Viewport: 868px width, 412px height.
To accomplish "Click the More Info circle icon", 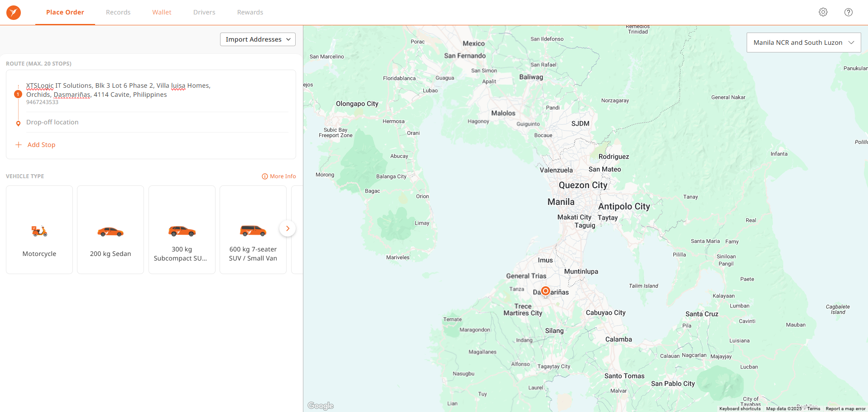I will [x=265, y=176].
